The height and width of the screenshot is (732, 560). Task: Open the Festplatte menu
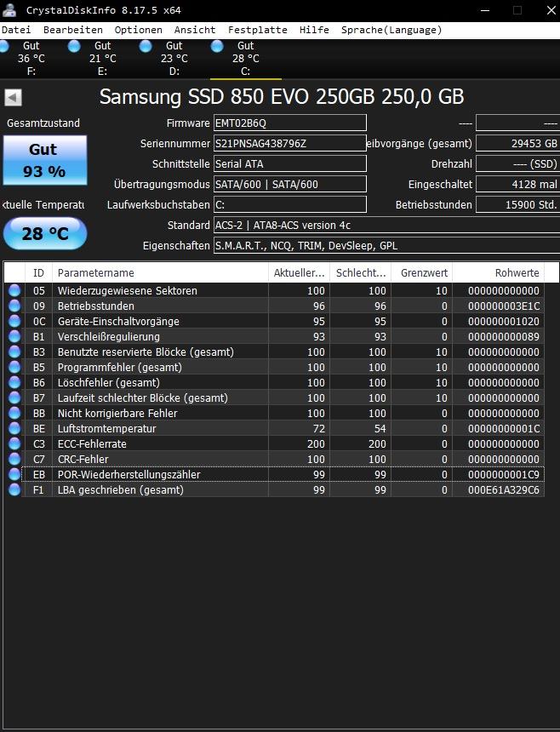pos(258,30)
